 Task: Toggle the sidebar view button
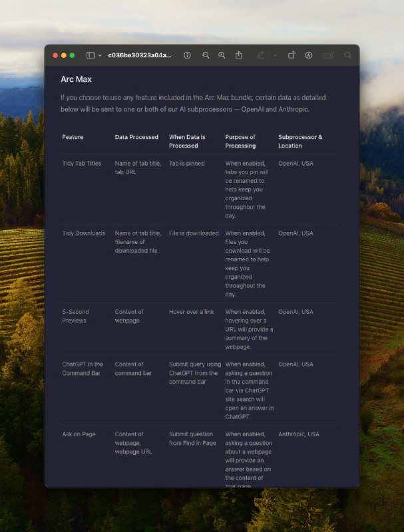click(91, 55)
